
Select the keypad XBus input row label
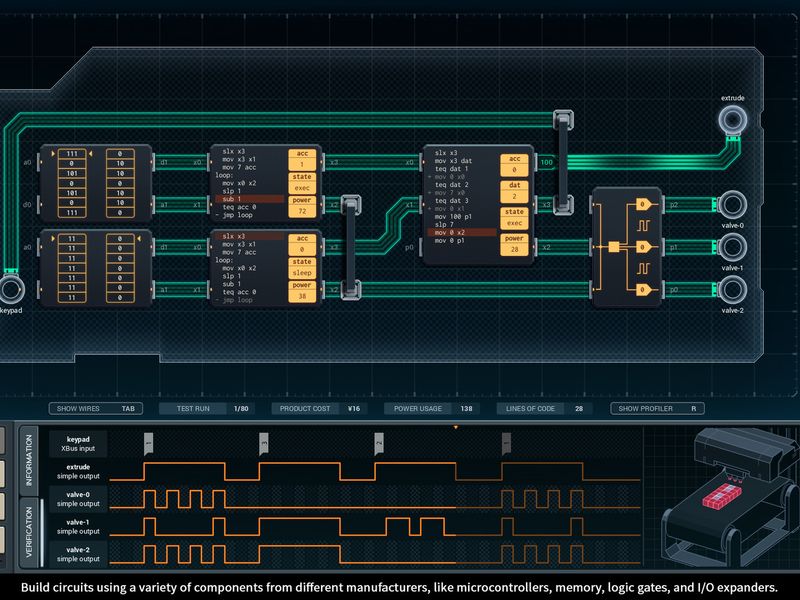(x=78, y=444)
